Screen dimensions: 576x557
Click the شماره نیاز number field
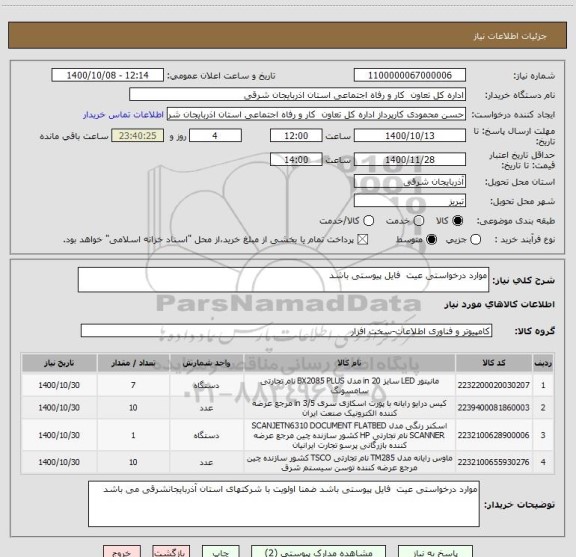tap(410, 75)
